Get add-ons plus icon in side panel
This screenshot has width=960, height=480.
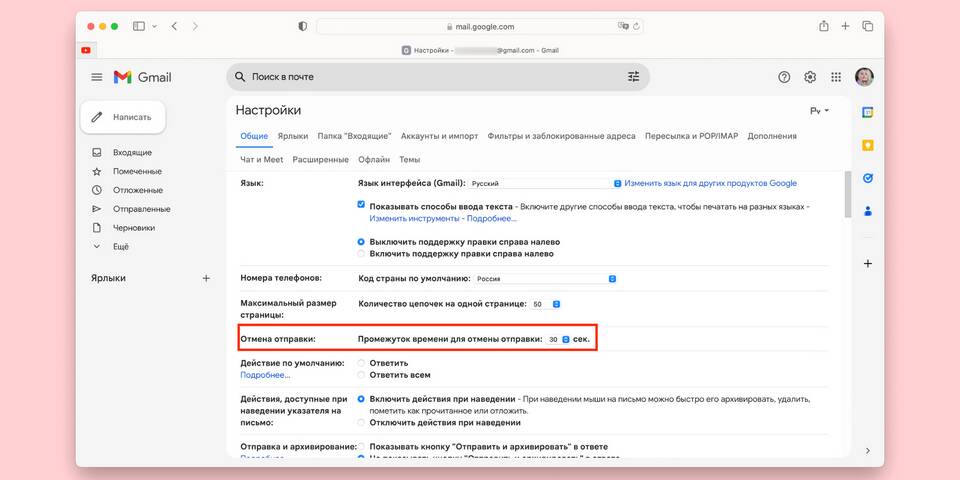(x=868, y=264)
